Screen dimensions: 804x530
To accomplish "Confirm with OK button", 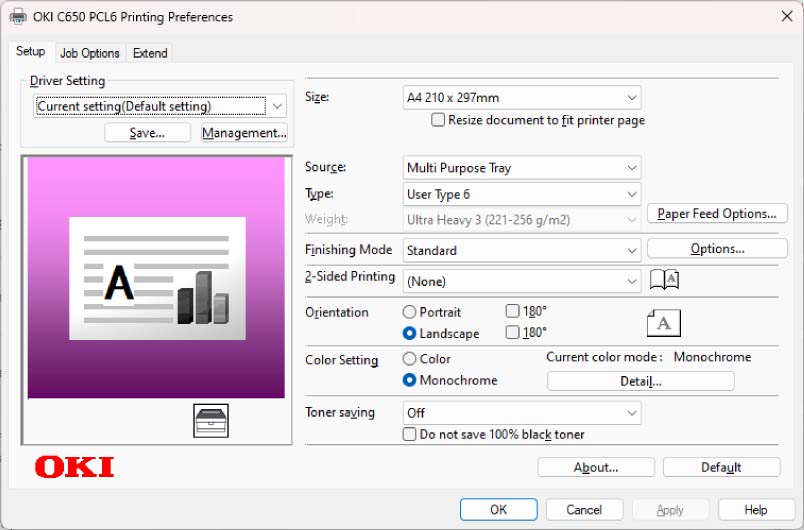I will 498,509.
